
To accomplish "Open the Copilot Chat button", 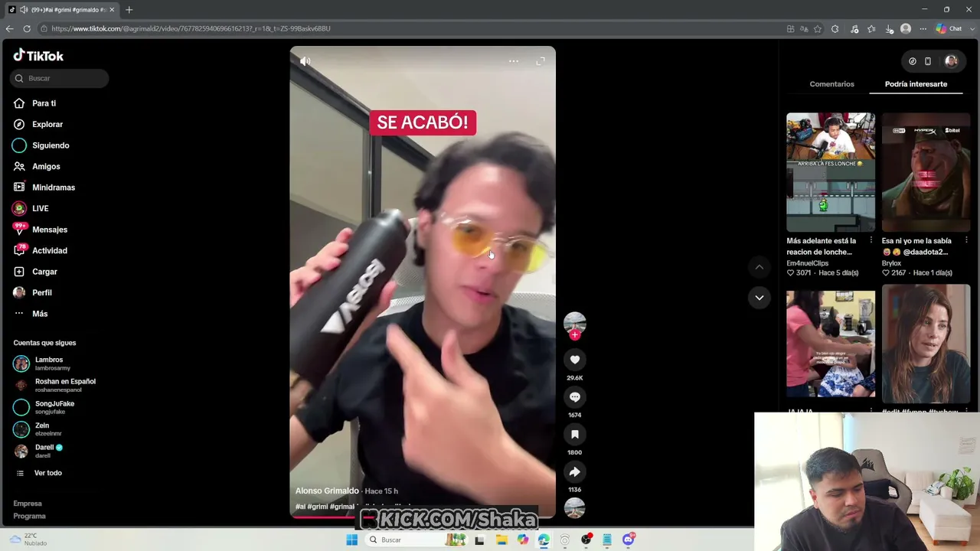I will point(949,29).
